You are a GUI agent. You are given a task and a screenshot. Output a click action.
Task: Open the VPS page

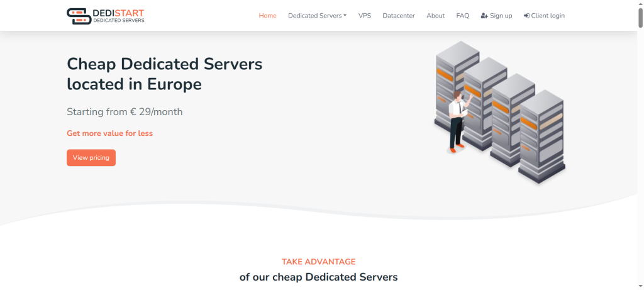365,16
